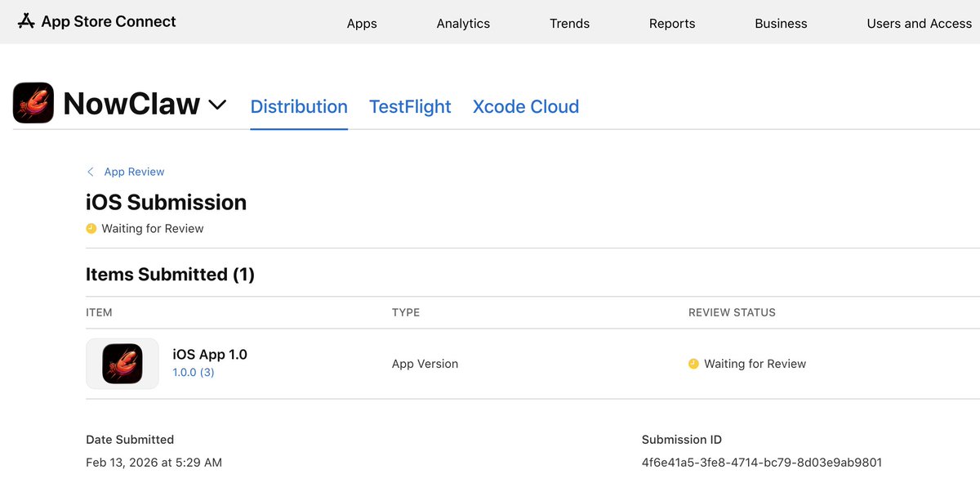The height and width of the screenshot is (488, 980).
Task: Click the iOS App 1.0 item title
Action: (x=210, y=355)
